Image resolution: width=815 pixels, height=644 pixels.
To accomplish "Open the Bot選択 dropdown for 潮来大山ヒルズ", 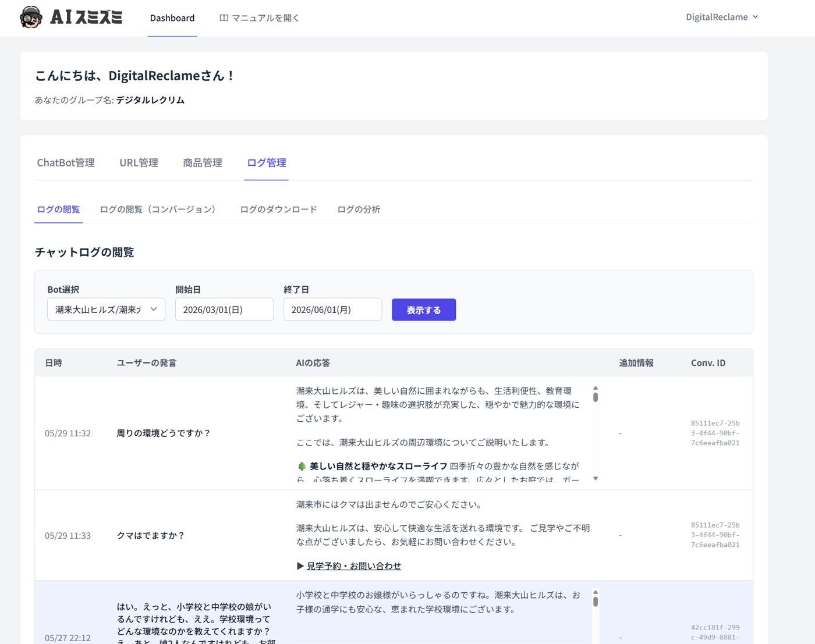I will pos(106,309).
